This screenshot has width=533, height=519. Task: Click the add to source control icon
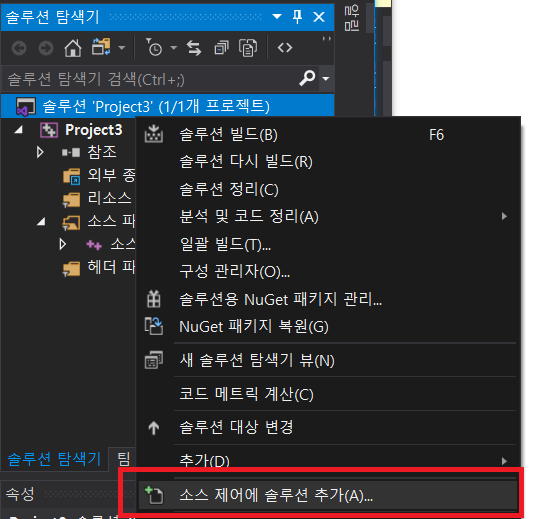154,495
